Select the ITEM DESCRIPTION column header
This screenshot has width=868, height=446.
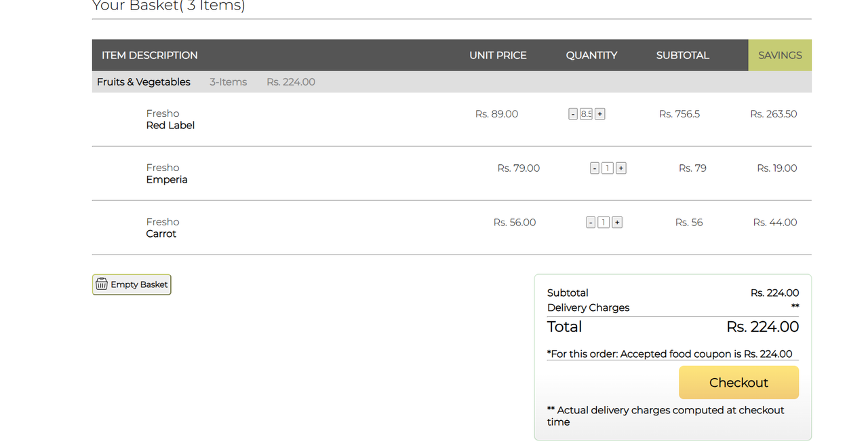[150, 55]
